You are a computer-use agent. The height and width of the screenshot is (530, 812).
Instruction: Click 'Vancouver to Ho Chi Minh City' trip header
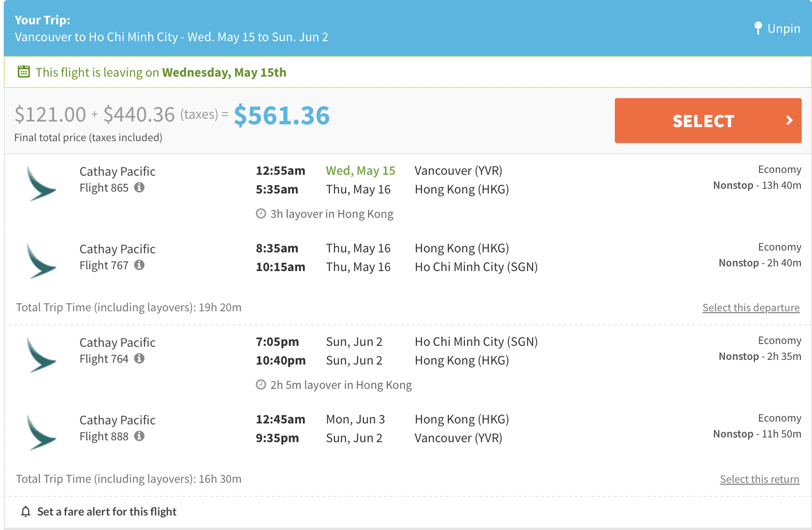[96, 37]
